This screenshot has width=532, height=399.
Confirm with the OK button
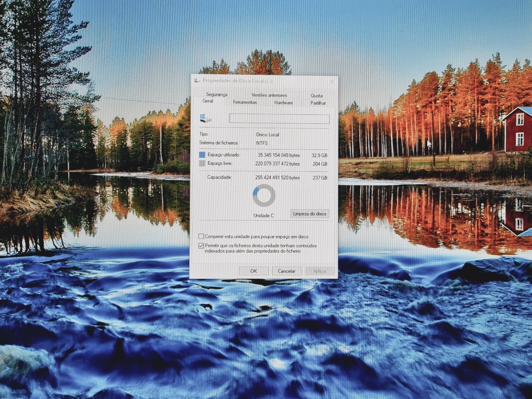tap(253, 271)
